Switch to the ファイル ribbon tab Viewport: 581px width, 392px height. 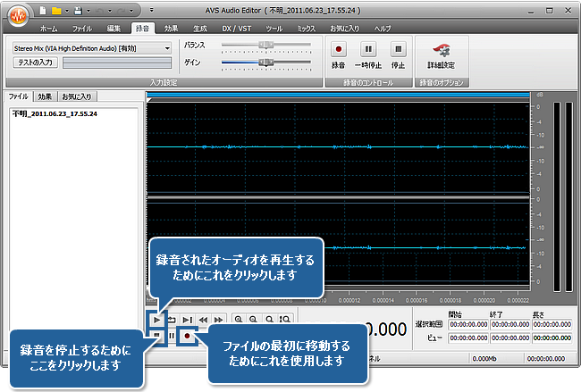[x=82, y=29]
